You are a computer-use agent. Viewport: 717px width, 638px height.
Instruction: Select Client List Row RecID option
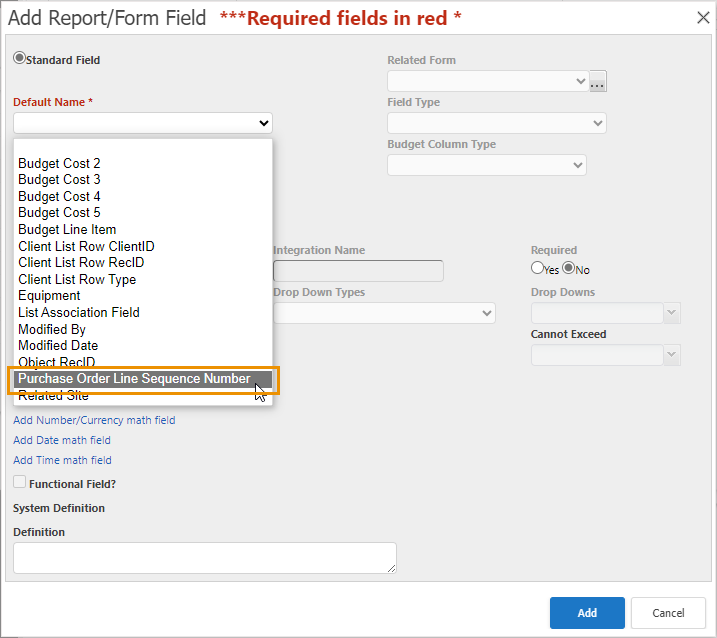[x=143, y=263]
